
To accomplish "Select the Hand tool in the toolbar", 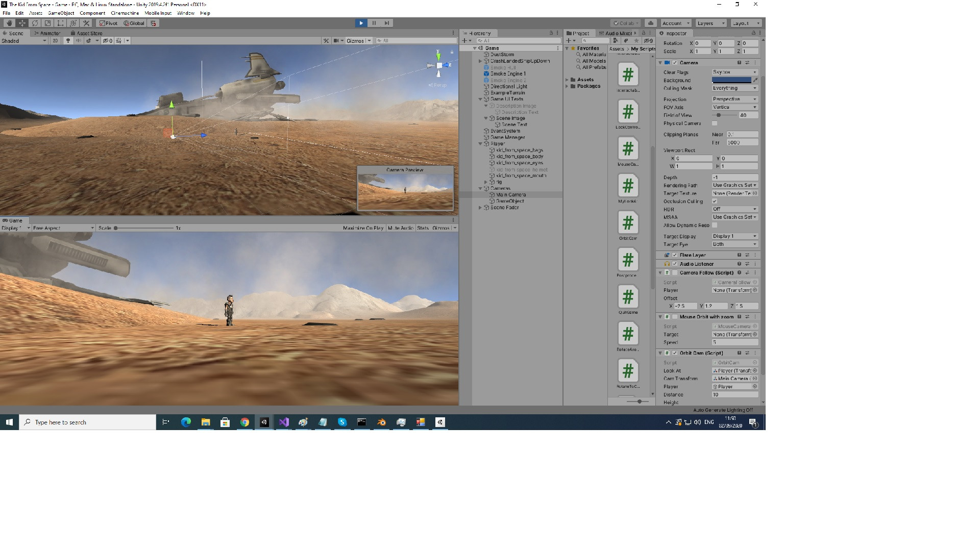I will coord(9,23).
